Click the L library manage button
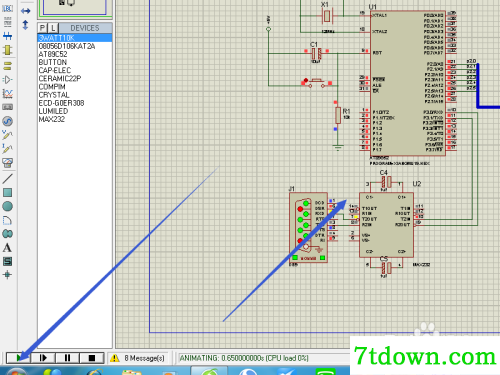This screenshot has width=500, height=375. pyautogui.click(x=53, y=28)
